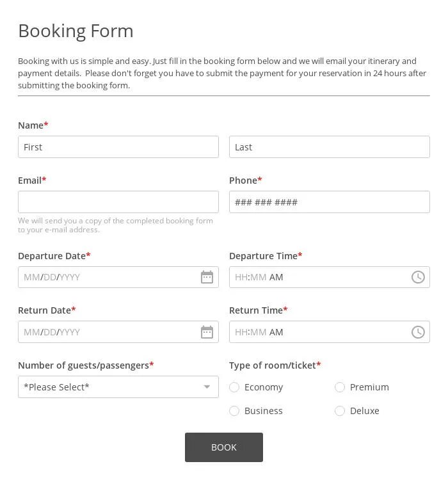Click the First name input field
Viewport: 448px width, 480px height.
pyautogui.click(x=118, y=147)
